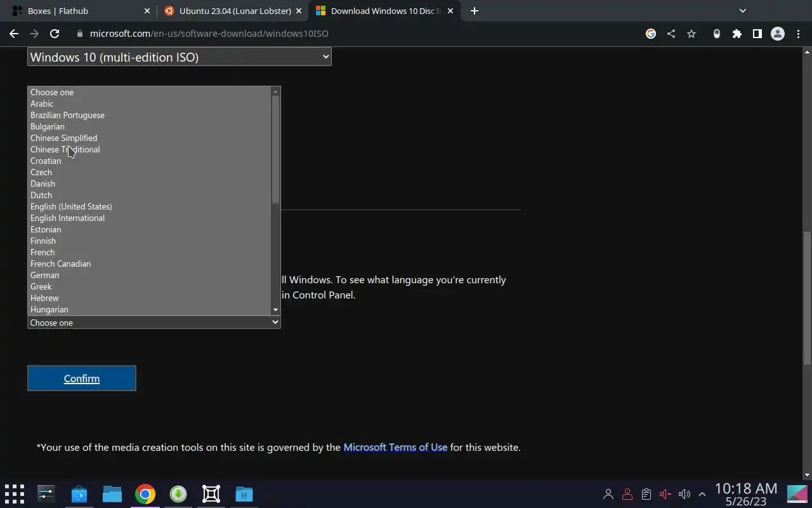
Task: Open the clock showing 10:18 AM
Action: (746, 494)
